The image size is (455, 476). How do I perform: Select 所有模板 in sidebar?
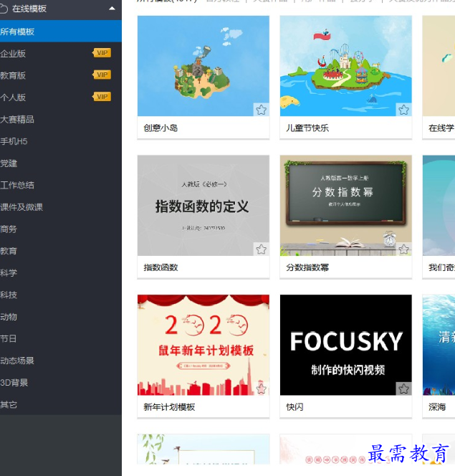[x=61, y=32]
